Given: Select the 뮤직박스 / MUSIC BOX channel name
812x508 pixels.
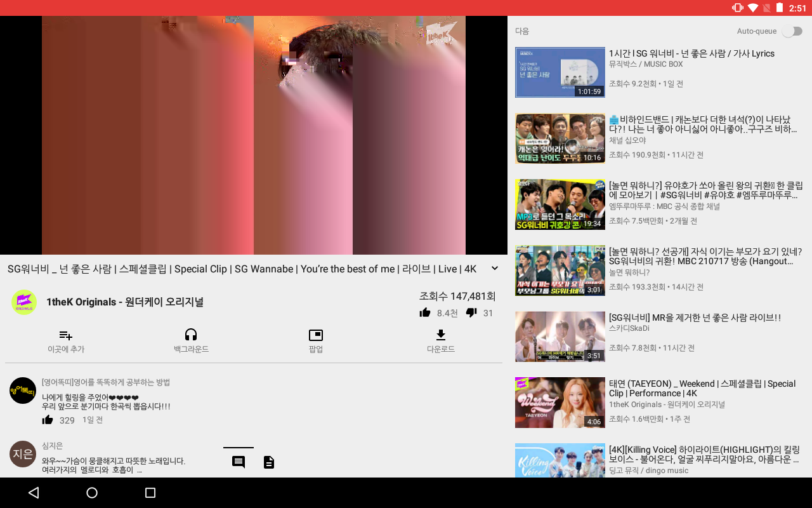Looking at the screenshot, I should tap(646, 64).
